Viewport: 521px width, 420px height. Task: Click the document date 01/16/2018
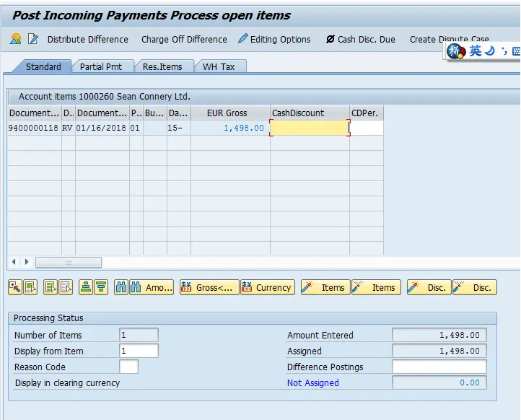(x=101, y=128)
